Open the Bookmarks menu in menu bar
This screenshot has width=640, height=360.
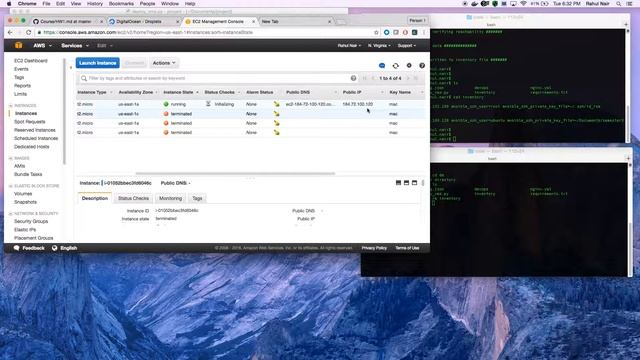121,4
